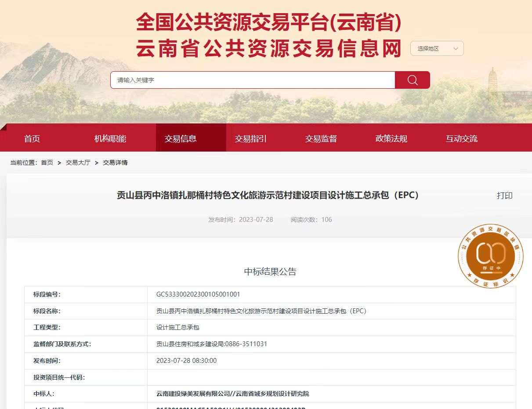The width and height of the screenshot is (532, 409).
Task: Visit the 互动交流 section
Action: 462,139
